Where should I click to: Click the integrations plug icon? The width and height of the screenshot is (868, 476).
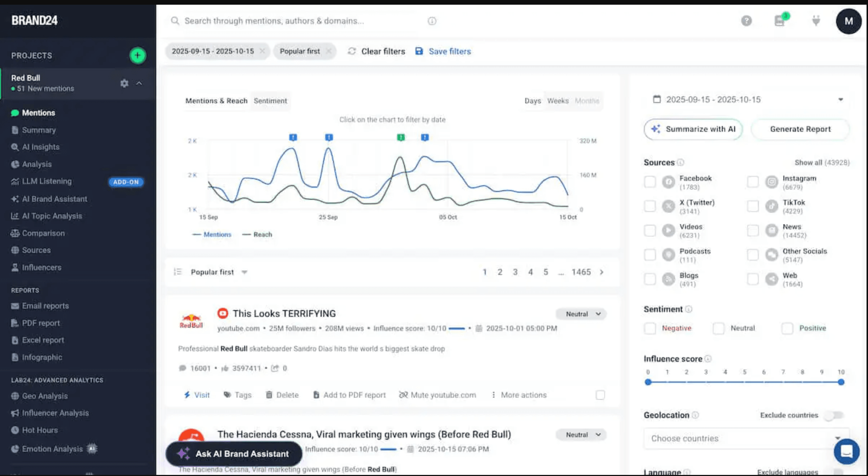pos(816,21)
